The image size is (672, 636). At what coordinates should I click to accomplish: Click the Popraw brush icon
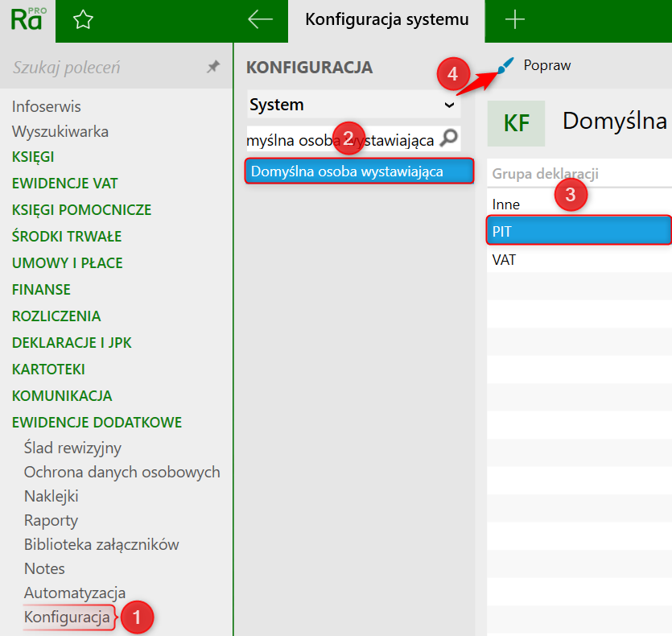505,66
